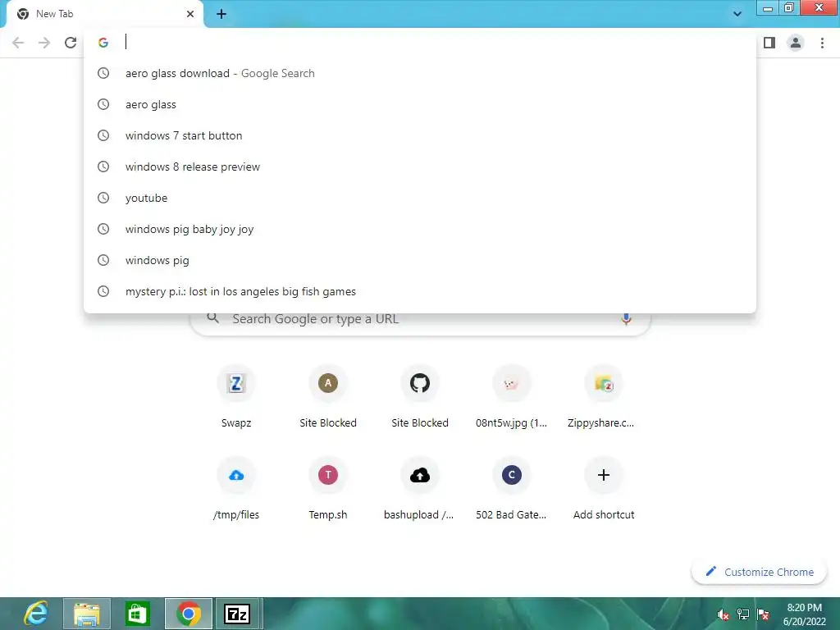This screenshot has height=630, width=840.
Task: Open the Action Center flag icon
Action: click(x=763, y=614)
